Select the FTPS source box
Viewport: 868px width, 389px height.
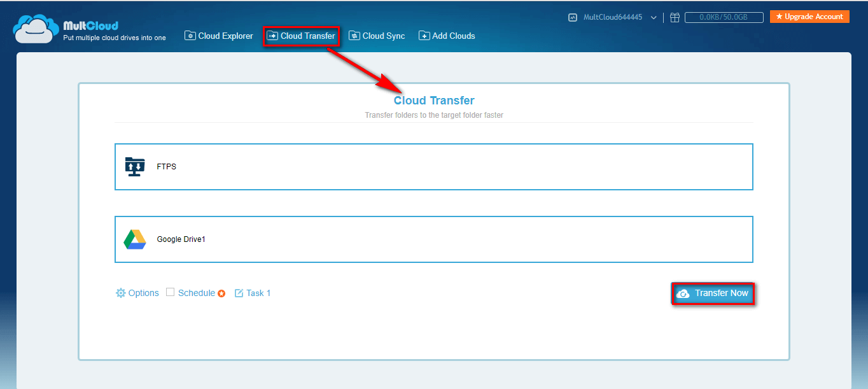434,167
